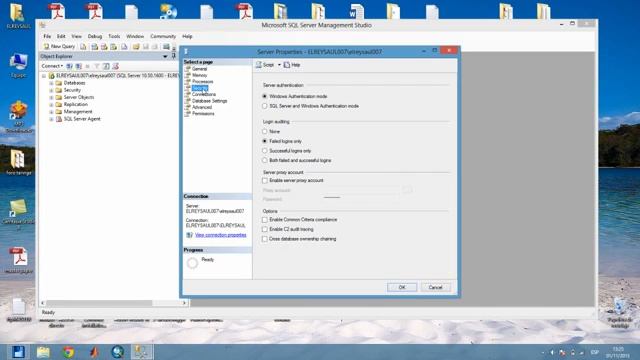Screen dimensions: 640x360
Task: Select SQL Server and Windows Authentication mode
Action: pyautogui.click(x=264, y=106)
